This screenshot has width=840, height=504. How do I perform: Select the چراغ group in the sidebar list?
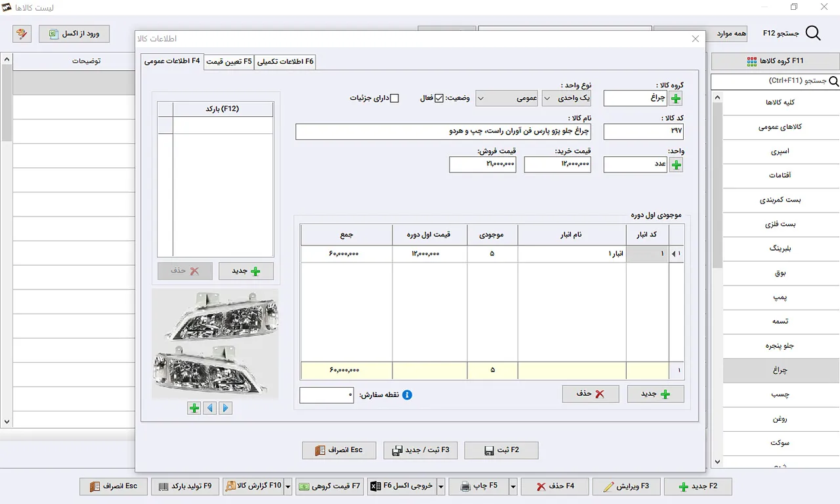pyautogui.click(x=781, y=370)
